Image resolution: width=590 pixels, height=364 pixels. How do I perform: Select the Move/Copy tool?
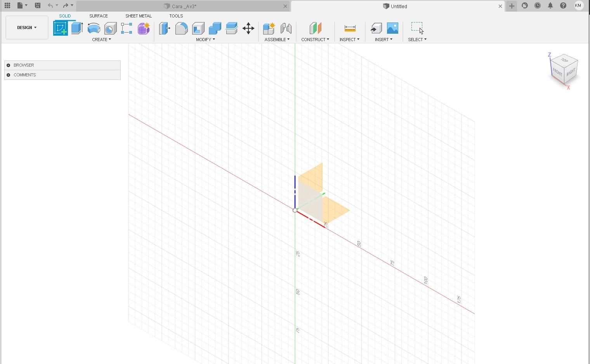point(248,28)
